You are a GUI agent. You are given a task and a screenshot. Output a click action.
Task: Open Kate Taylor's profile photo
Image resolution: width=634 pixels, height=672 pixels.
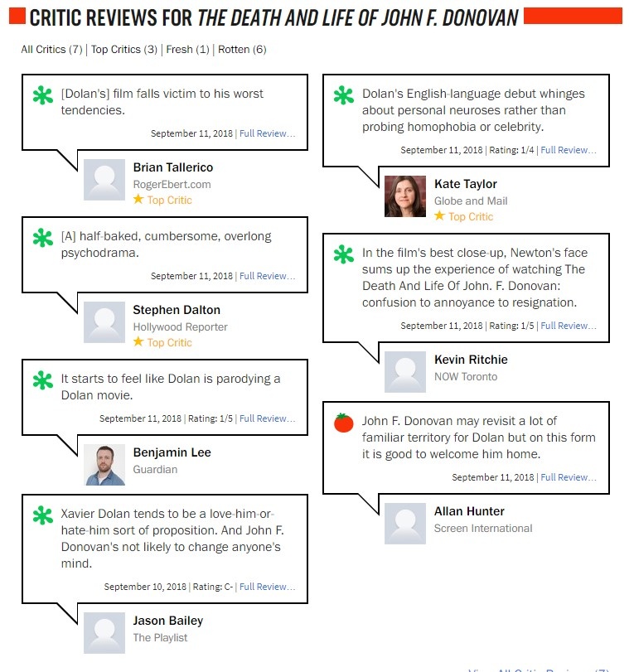coord(405,196)
